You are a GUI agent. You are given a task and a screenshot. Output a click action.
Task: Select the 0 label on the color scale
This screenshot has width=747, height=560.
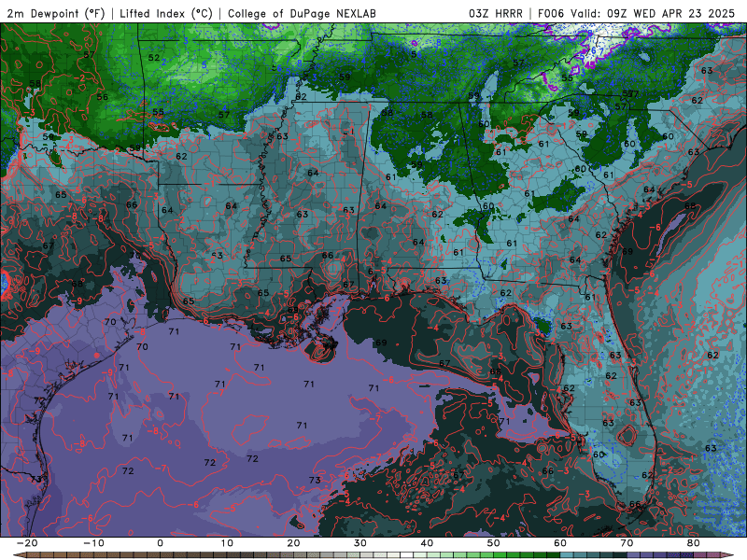[160, 543]
